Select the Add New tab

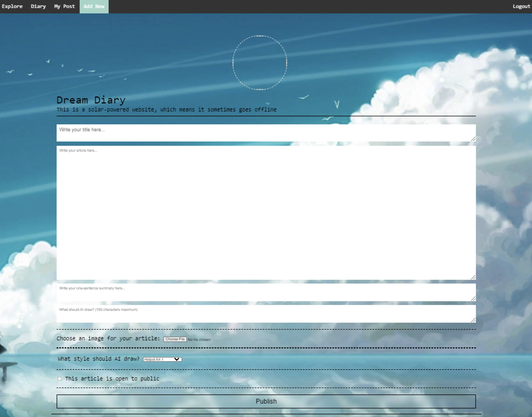[94, 6]
